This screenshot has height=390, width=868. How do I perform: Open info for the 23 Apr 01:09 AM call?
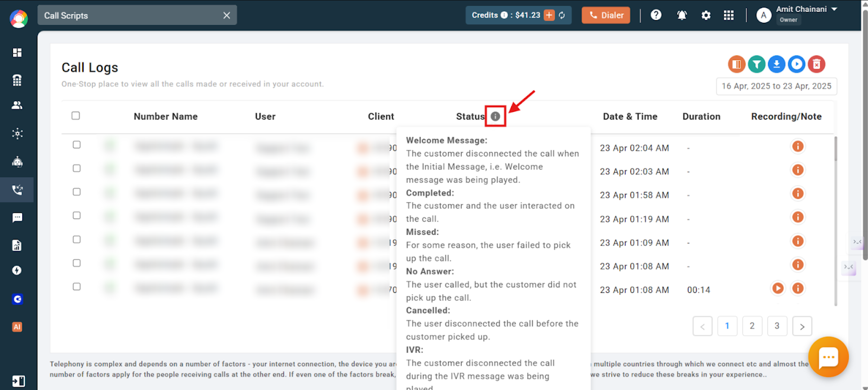click(x=798, y=241)
